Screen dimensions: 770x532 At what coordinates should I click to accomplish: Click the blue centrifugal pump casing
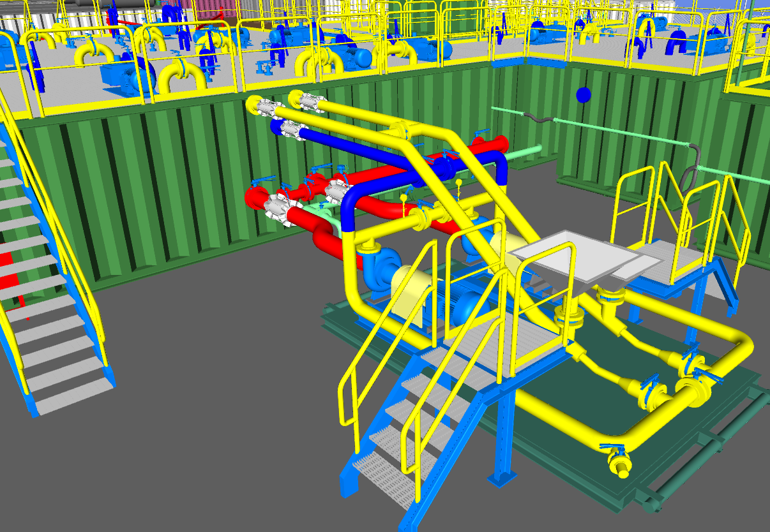click(382, 263)
